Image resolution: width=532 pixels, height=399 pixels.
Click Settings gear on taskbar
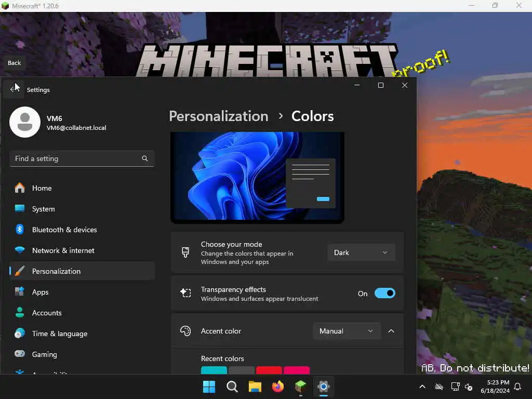coord(324,387)
